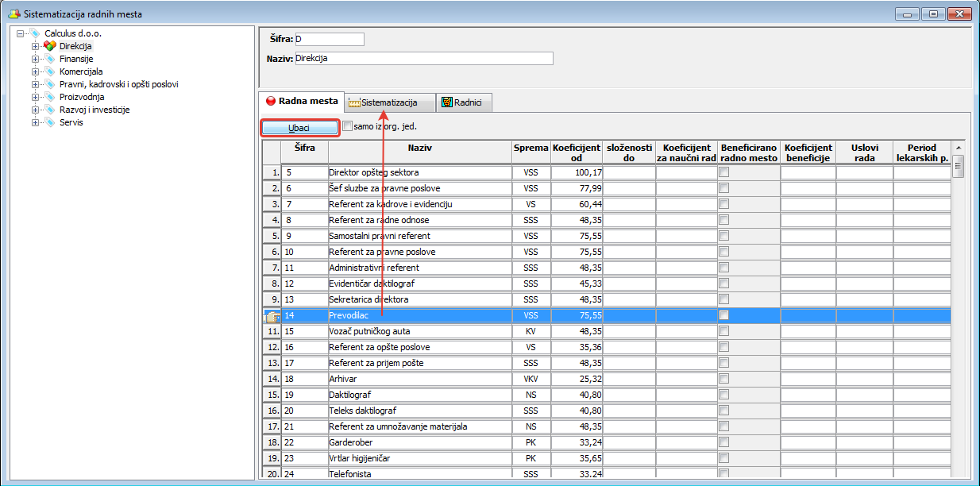Click the Naziv input field containing Direkcija
Viewport: 980px width, 486px height.
pyautogui.click(x=423, y=58)
